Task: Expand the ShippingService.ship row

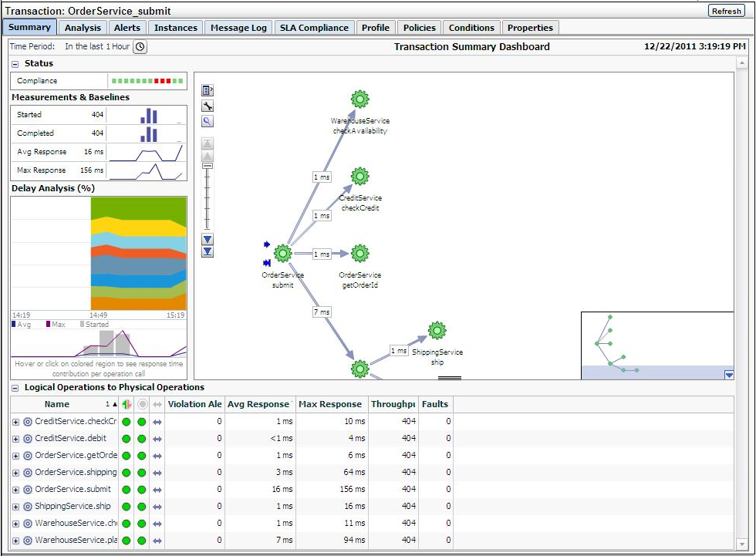Action: (x=15, y=507)
